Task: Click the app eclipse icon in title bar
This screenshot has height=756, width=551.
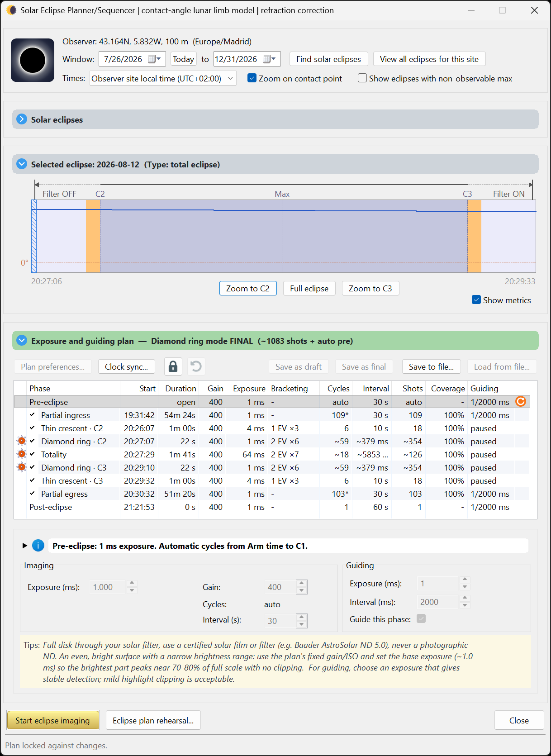Action: [11, 10]
